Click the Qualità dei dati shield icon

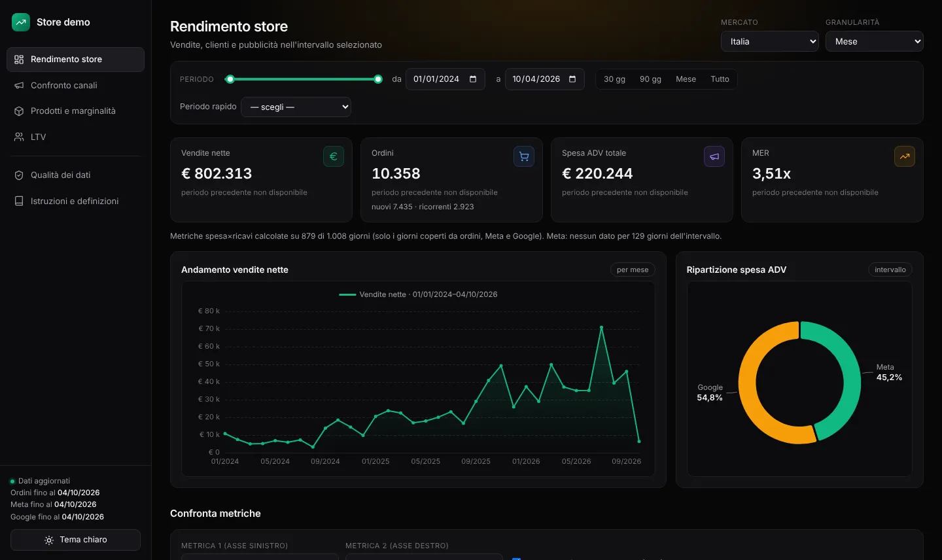click(x=19, y=175)
